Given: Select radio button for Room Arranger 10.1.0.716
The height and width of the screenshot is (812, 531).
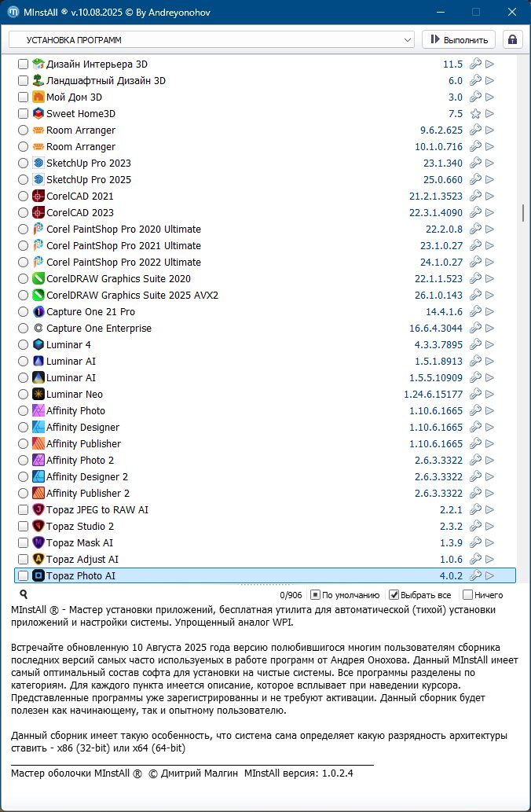Looking at the screenshot, I should [x=23, y=147].
